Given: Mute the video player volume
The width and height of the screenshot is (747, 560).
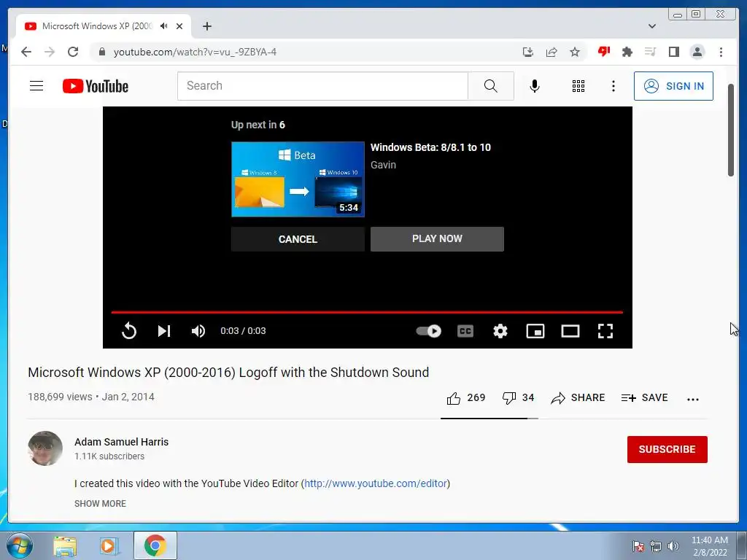Looking at the screenshot, I should point(198,330).
